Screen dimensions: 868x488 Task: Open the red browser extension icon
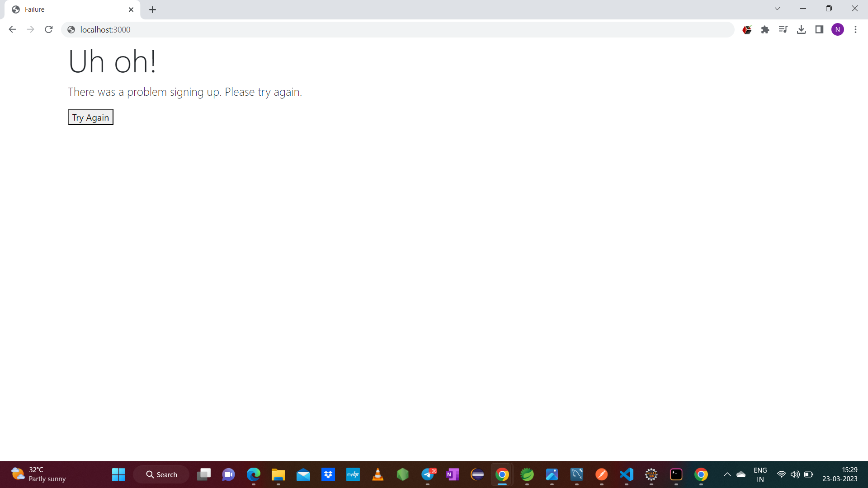point(747,29)
